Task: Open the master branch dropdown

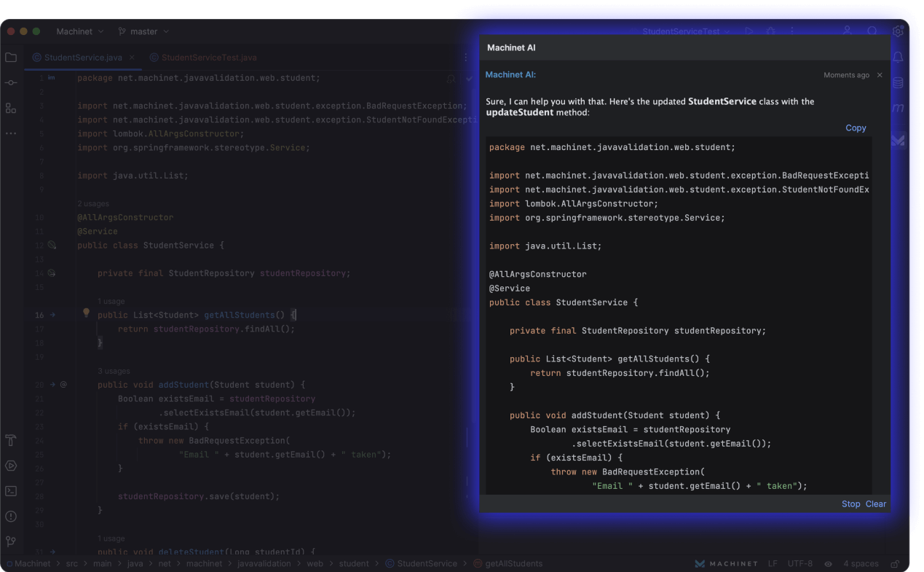Action: click(143, 32)
